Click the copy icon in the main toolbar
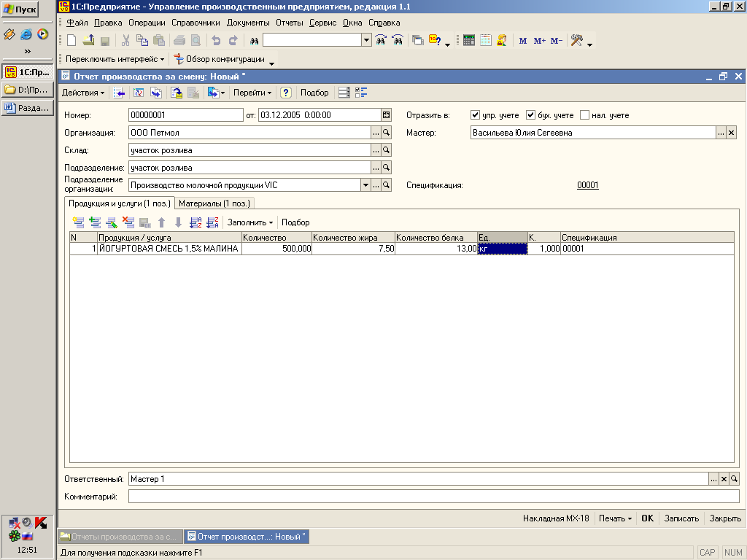 coord(142,41)
